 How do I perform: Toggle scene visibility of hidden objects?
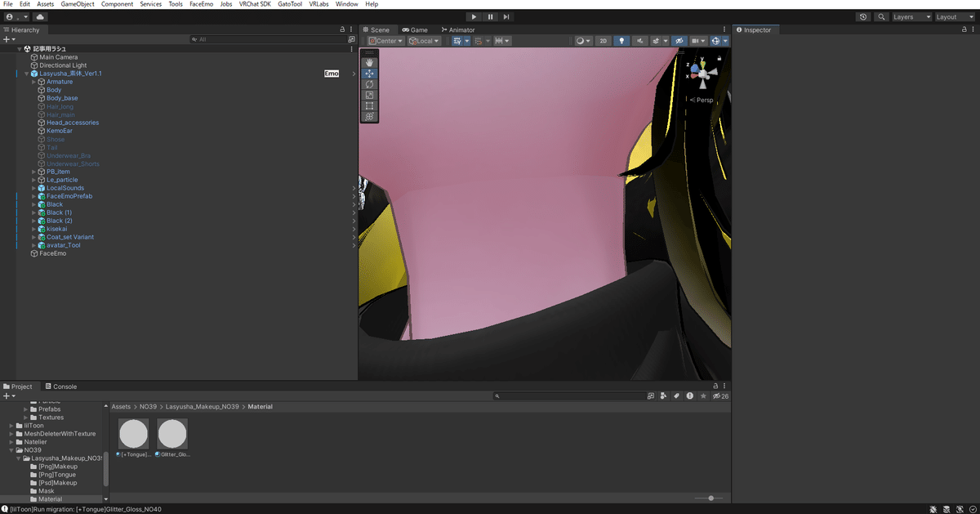pyautogui.click(x=679, y=41)
